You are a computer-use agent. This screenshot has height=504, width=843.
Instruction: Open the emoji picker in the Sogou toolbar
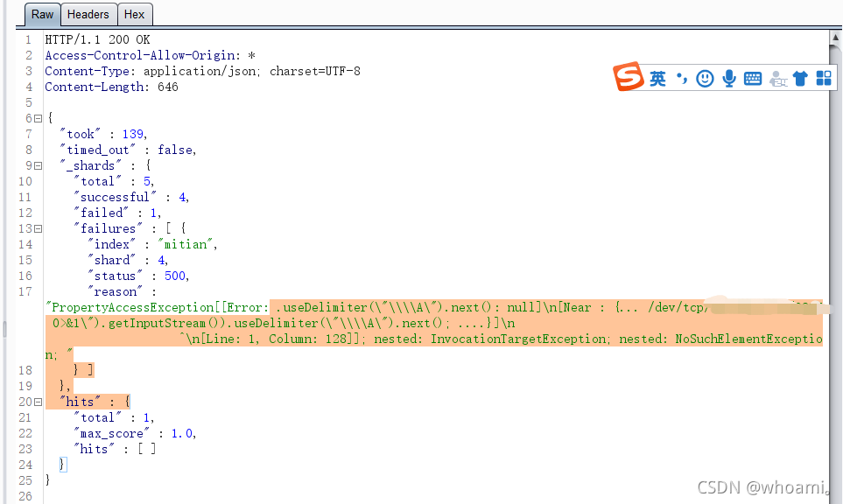click(705, 78)
